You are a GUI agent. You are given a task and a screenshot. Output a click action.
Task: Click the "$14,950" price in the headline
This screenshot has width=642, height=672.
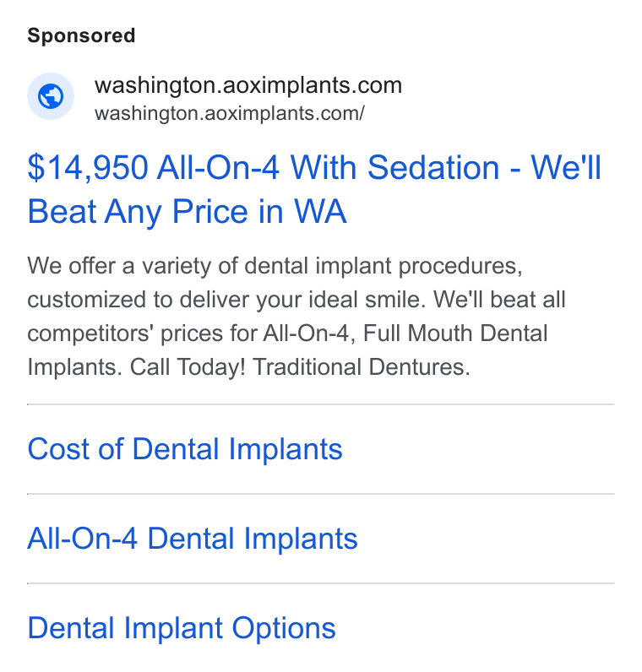coord(88,168)
